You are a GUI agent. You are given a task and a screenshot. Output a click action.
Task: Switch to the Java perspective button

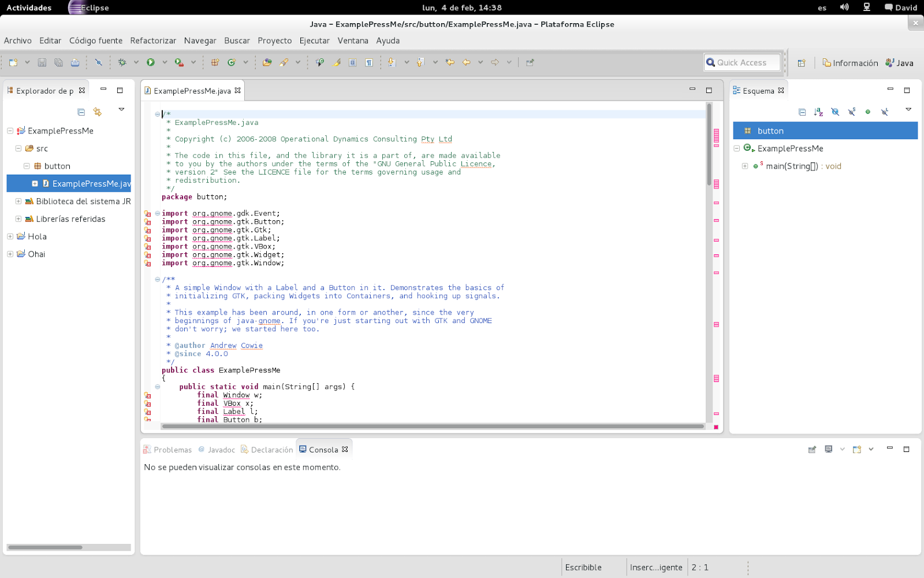coord(899,62)
